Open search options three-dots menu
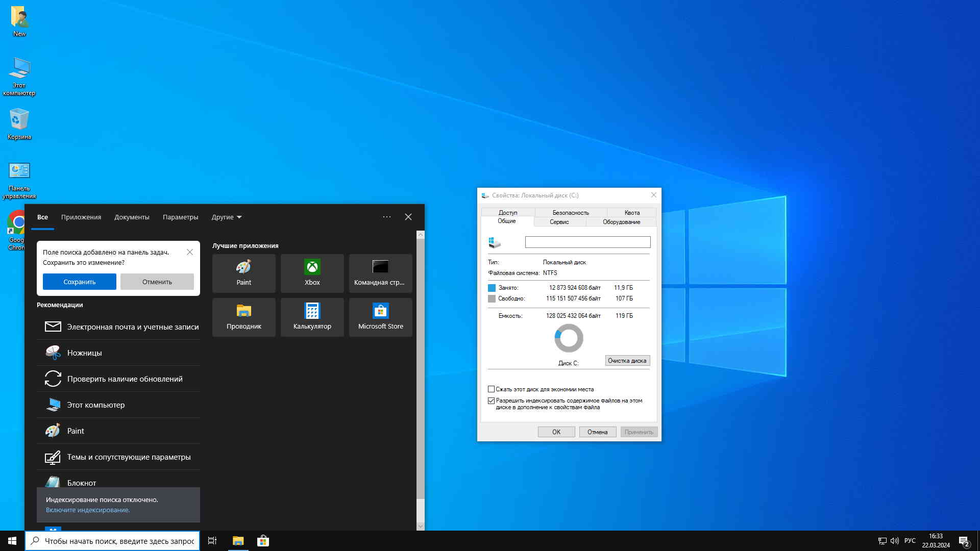The width and height of the screenshot is (980, 551). point(387,217)
